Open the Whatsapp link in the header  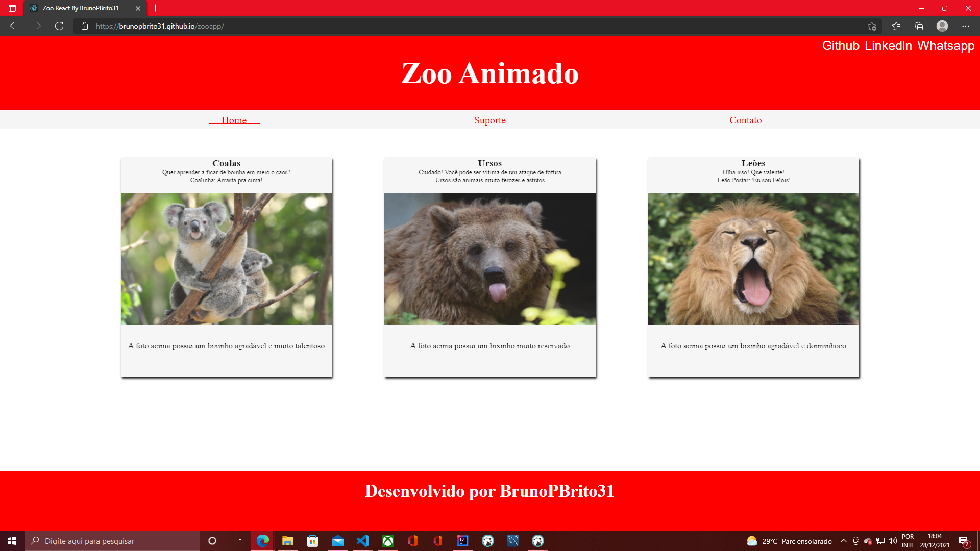click(946, 46)
